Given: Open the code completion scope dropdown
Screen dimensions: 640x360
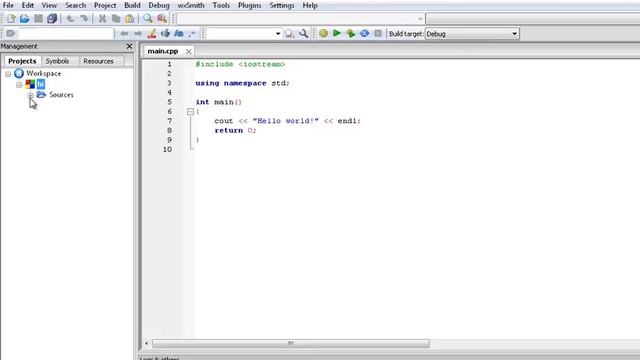Looking at the screenshot, I should pos(420,18).
